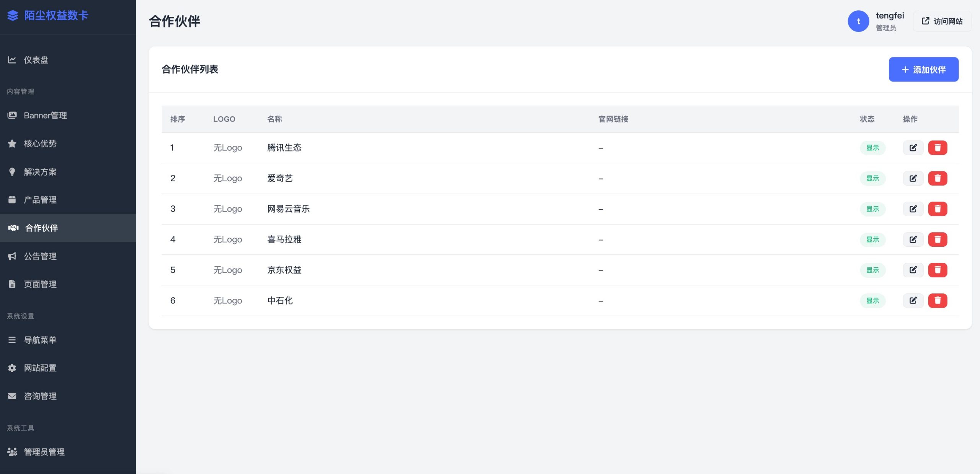Image resolution: width=980 pixels, height=474 pixels.
Task: Click 显示 status badge for 腾讯生态
Action: click(872, 148)
